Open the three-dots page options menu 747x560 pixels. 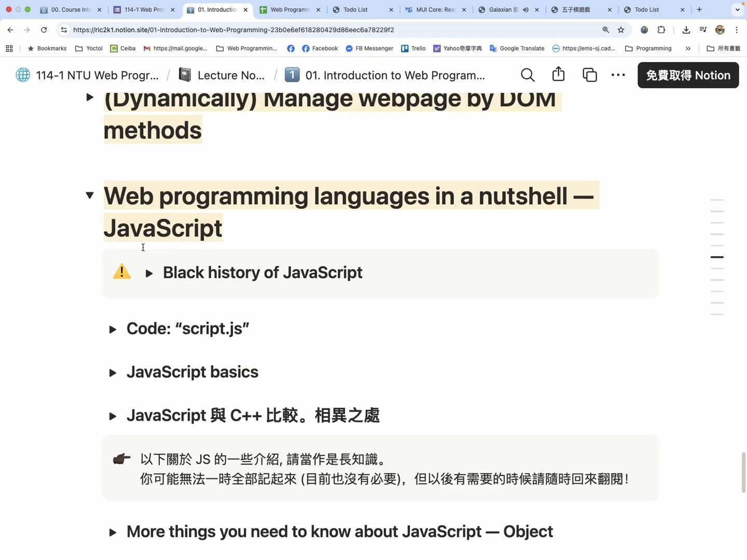[x=618, y=75]
